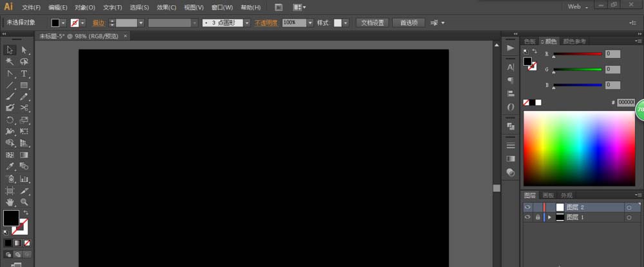Open brush definition 3 点圆形 dropdown
The image size is (644, 267).
(x=247, y=23)
